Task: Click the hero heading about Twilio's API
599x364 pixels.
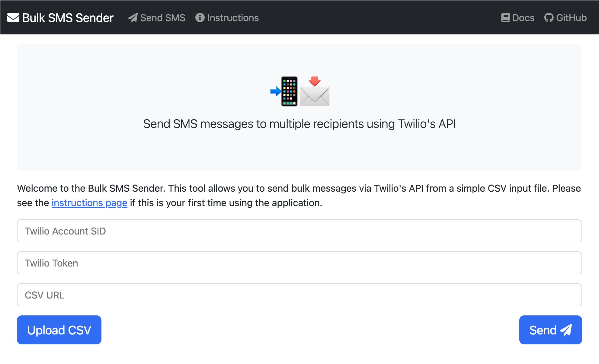Action: pyautogui.click(x=299, y=124)
